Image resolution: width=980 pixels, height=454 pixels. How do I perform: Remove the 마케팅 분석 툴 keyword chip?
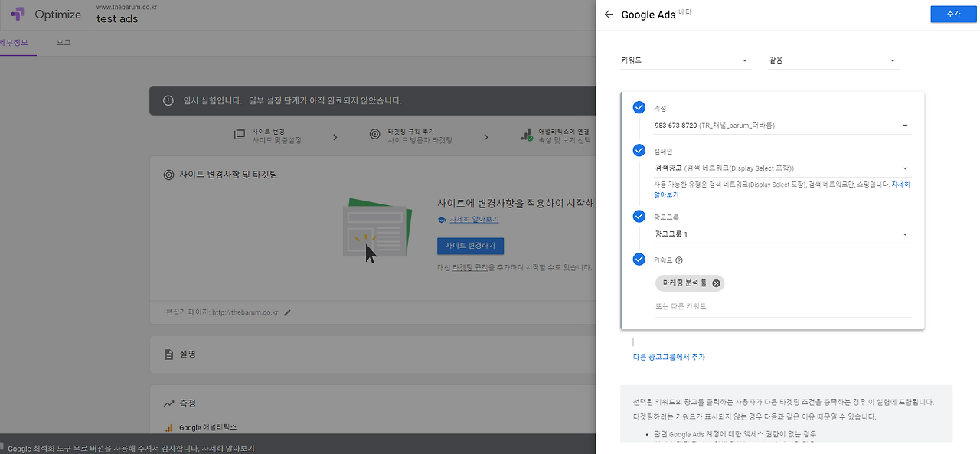click(715, 283)
